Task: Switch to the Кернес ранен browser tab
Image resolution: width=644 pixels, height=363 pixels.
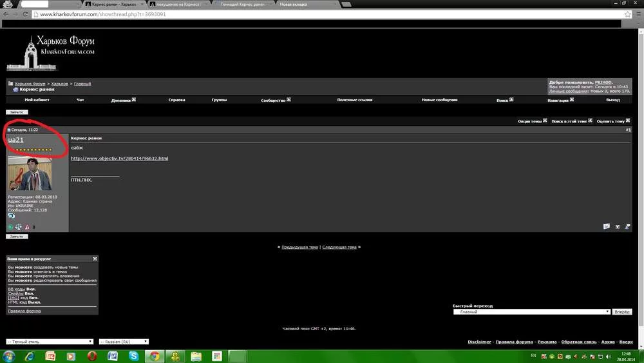Action: pos(114,4)
